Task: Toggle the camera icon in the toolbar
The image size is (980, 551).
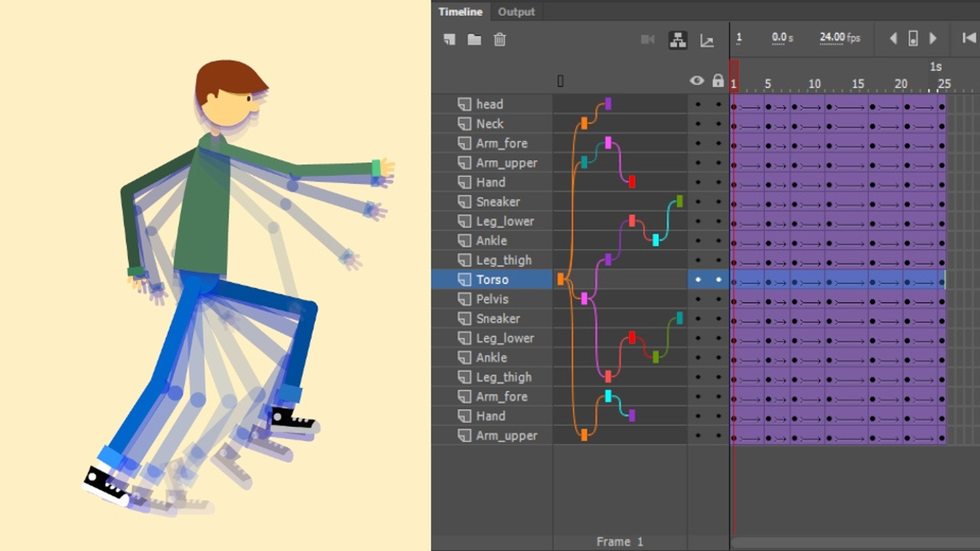Action: point(648,40)
